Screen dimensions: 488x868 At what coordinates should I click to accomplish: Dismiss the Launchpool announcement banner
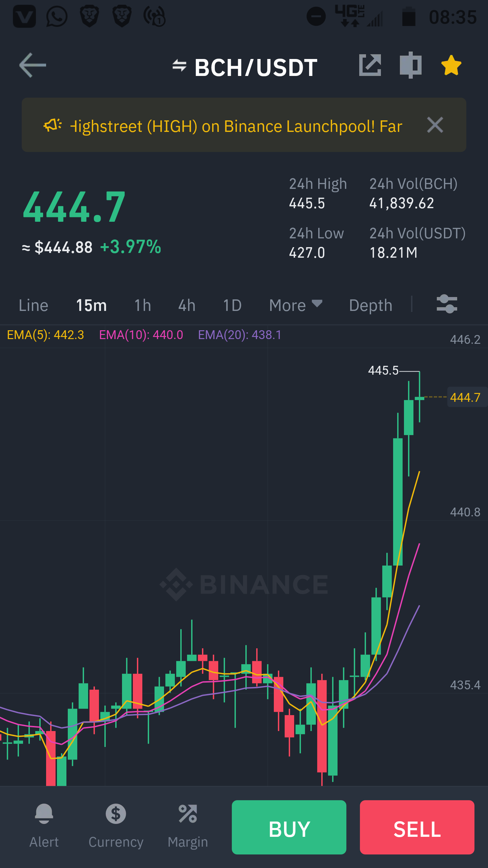pos(435,125)
